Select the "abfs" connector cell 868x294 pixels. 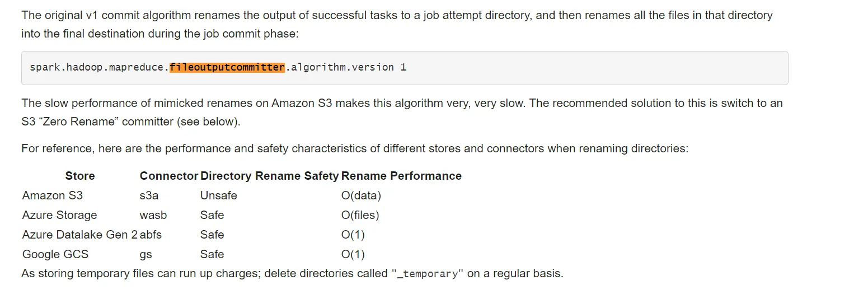(x=151, y=235)
